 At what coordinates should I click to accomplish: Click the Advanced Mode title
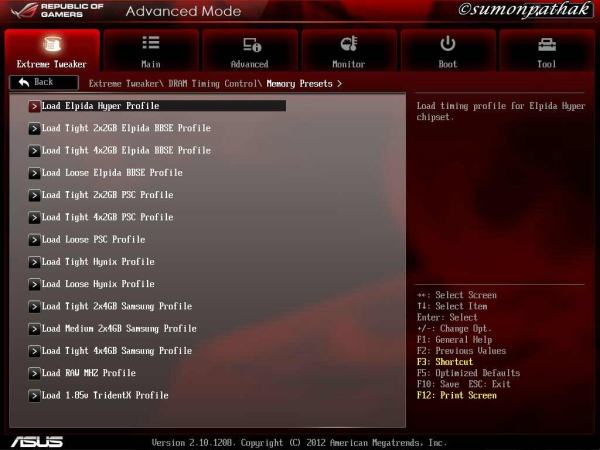coord(183,11)
